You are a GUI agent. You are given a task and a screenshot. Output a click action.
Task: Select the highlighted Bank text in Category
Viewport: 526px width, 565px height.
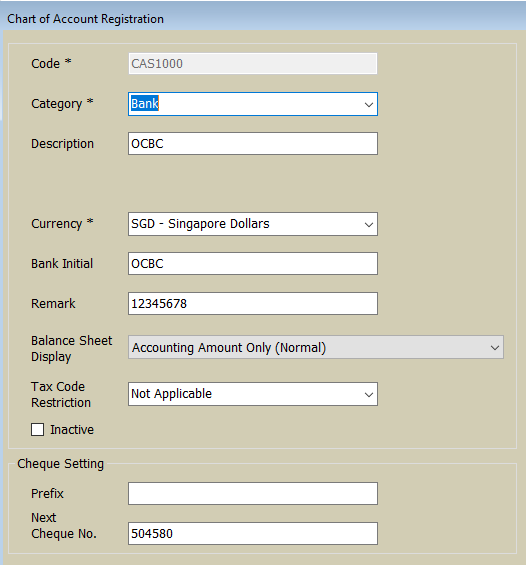(144, 104)
